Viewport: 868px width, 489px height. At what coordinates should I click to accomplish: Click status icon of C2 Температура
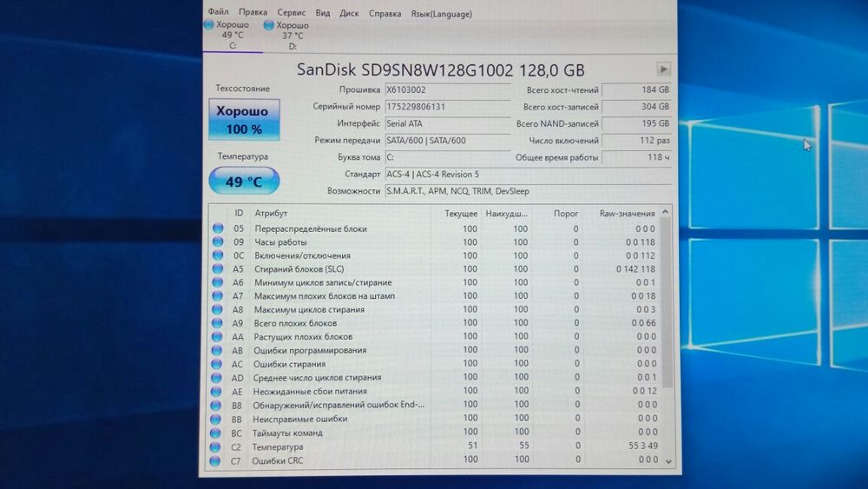pyautogui.click(x=214, y=446)
